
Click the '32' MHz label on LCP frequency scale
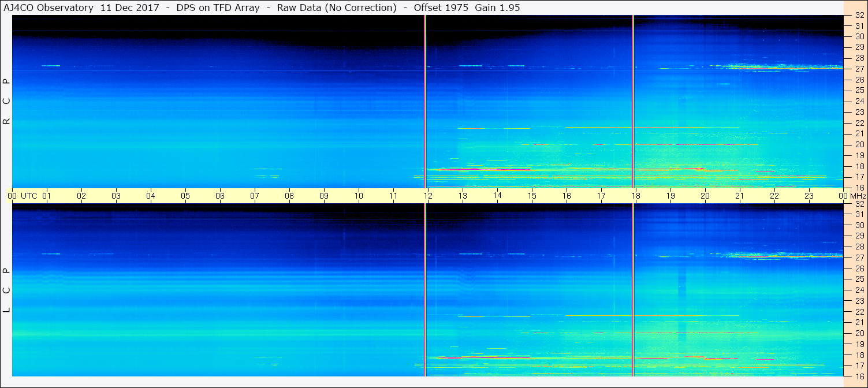[x=859, y=204]
